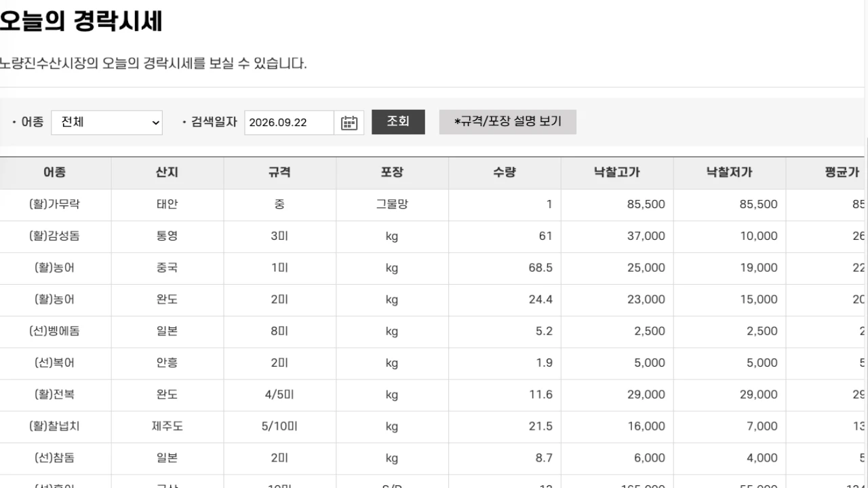Click origin 중국 cell
The image size is (868, 488).
pyautogui.click(x=167, y=268)
